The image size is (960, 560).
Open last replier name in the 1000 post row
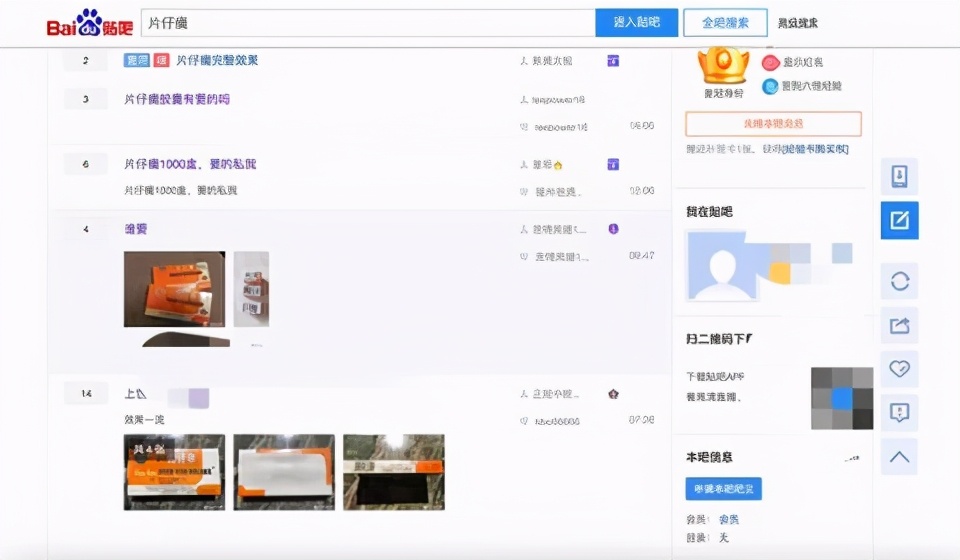click(x=558, y=192)
